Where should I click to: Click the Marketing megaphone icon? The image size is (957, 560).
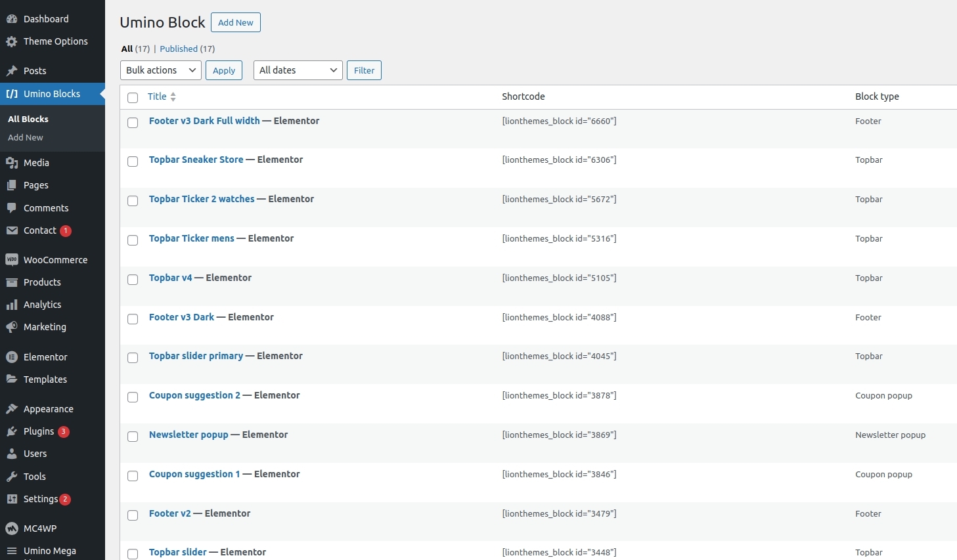tap(12, 327)
